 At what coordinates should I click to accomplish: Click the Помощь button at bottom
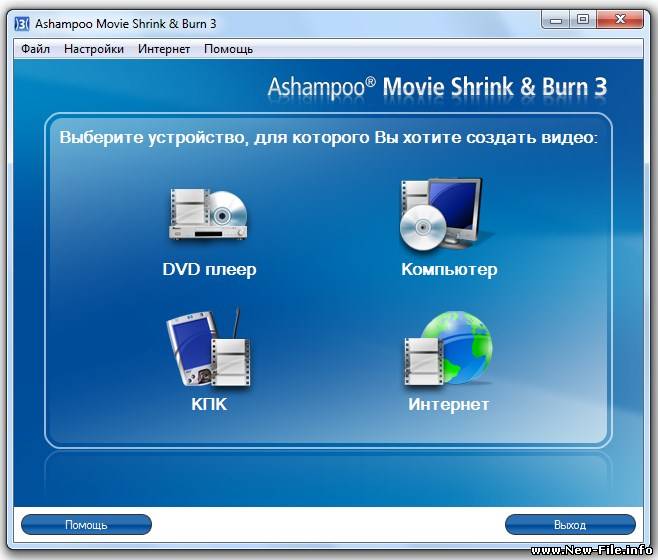click(86, 525)
